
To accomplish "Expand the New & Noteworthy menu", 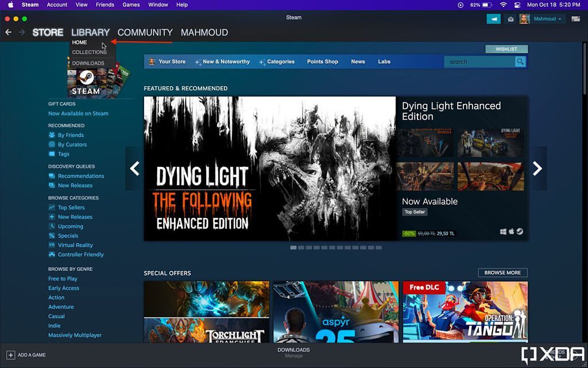I will point(222,62).
